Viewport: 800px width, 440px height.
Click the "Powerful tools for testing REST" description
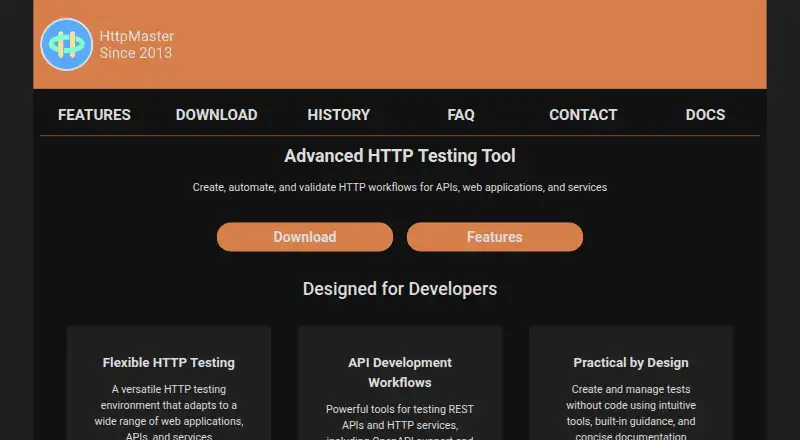(400, 423)
